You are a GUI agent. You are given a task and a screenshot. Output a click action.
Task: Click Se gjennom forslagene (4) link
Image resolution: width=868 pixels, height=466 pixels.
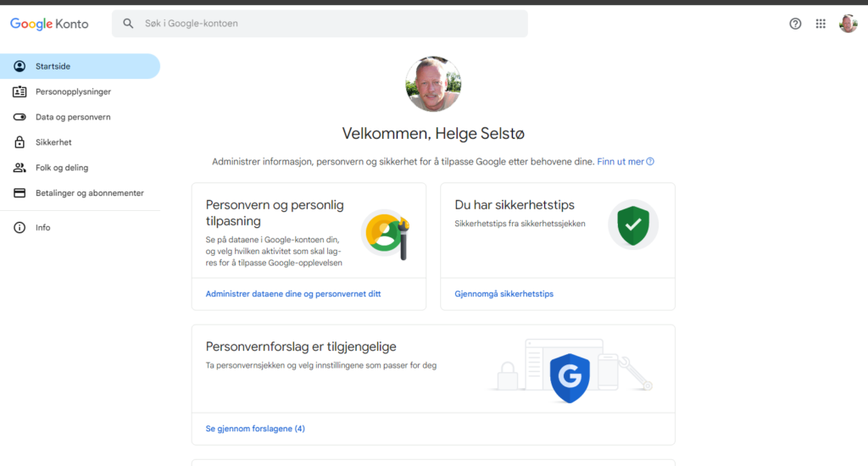click(x=255, y=429)
